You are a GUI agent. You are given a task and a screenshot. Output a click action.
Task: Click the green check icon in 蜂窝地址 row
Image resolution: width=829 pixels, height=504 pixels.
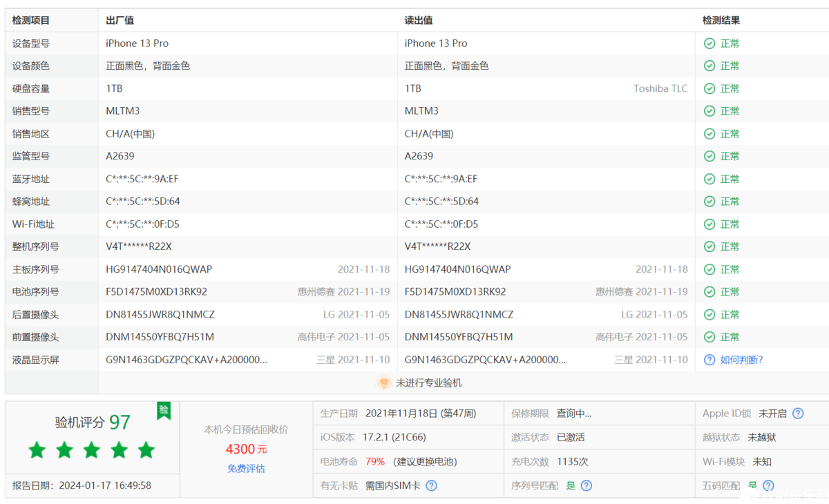coord(709,202)
